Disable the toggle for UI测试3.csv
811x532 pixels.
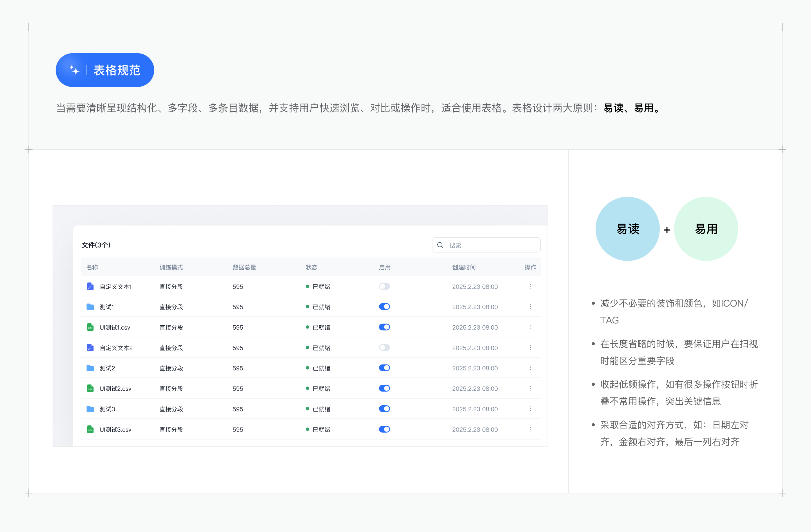coord(384,429)
